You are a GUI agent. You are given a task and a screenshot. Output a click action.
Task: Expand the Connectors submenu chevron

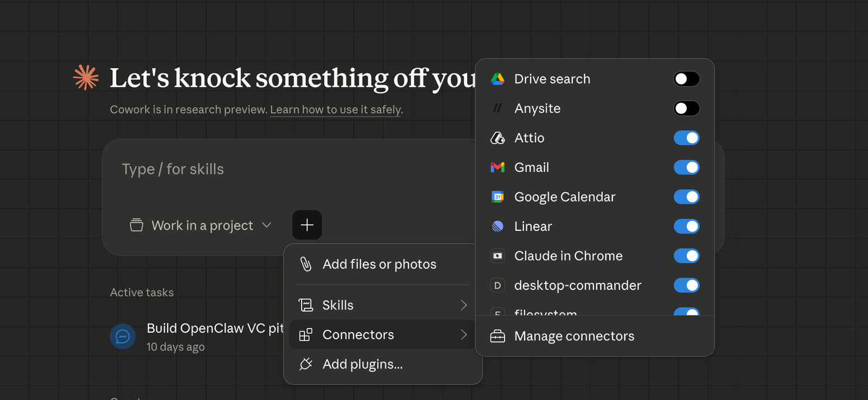(x=463, y=335)
